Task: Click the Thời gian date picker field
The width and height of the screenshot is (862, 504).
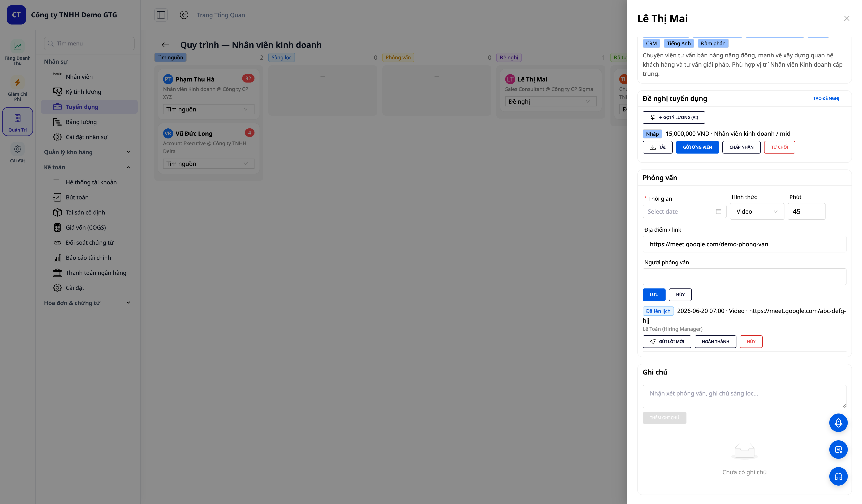Action: click(x=684, y=211)
